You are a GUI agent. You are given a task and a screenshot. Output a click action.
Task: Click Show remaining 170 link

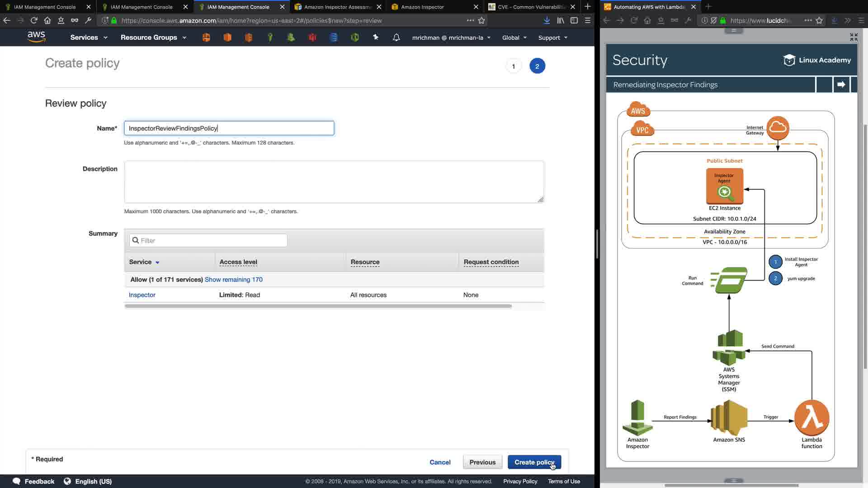233,280
